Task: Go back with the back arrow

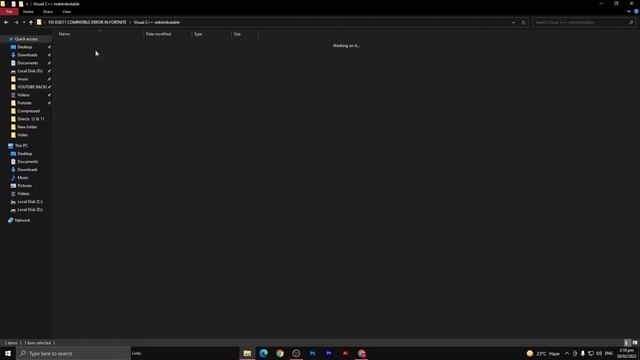Action: (6, 22)
